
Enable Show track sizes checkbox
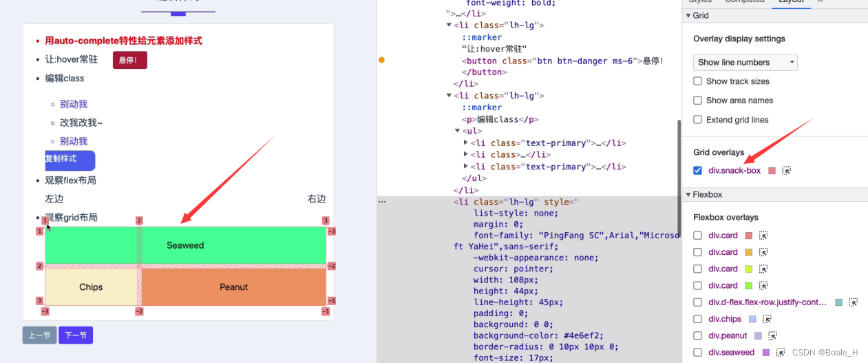pos(697,81)
